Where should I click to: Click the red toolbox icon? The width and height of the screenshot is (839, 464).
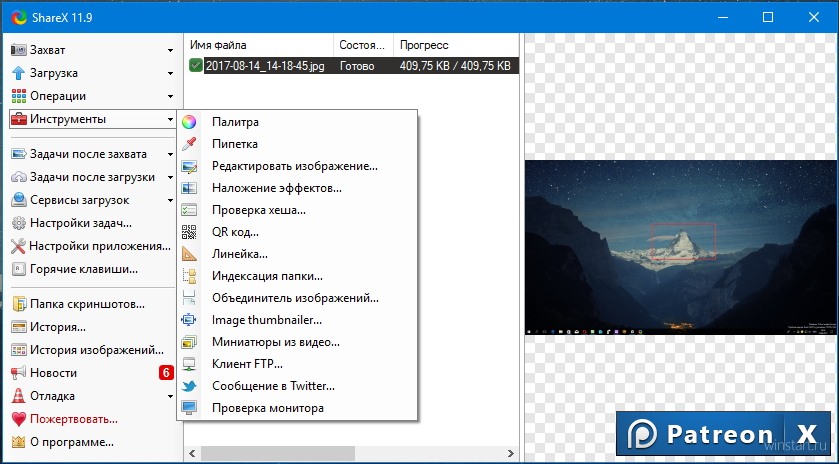point(19,119)
